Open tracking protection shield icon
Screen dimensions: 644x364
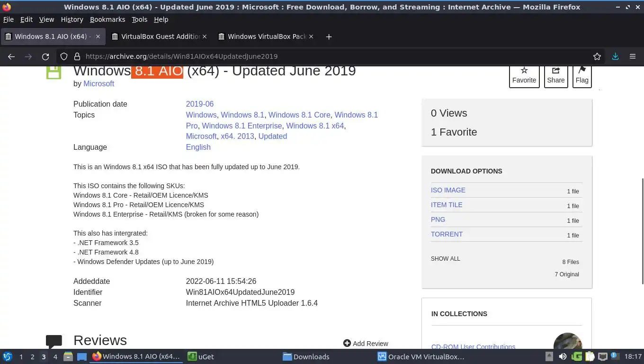point(64,56)
